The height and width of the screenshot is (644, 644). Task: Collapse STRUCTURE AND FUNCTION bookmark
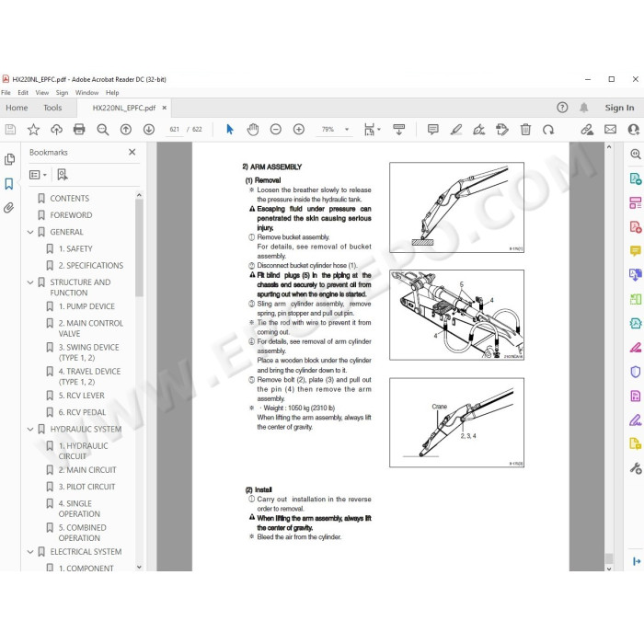[x=30, y=282]
